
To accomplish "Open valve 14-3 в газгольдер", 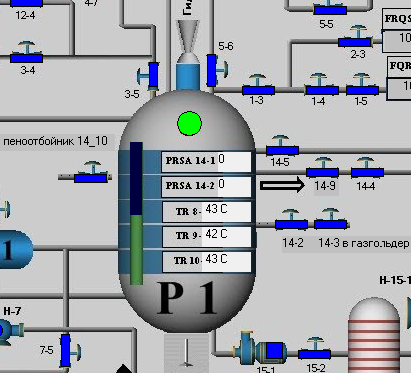I will tap(331, 219).
